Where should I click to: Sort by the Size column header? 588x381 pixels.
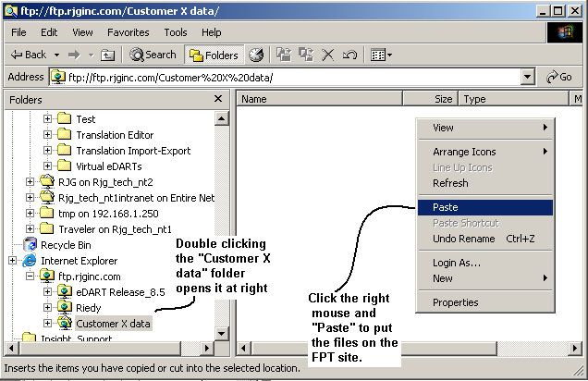pyautogui.click(x=431, y=99)
